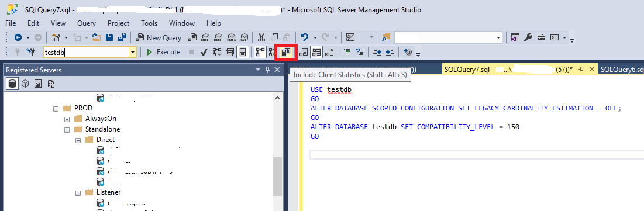
Task: Click the Find in Files icon
Action: pyautogui.click(x=385, y=37)
